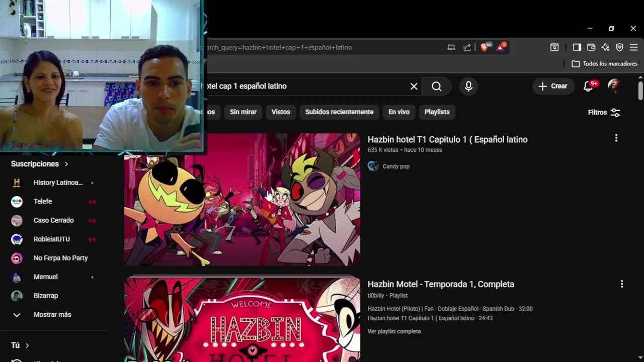Open the Brave Wallet icon

(x=591, y=47)
